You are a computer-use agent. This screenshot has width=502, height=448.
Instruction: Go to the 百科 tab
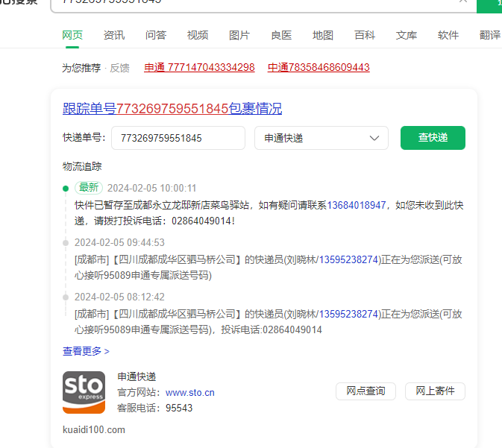[365, 35]
